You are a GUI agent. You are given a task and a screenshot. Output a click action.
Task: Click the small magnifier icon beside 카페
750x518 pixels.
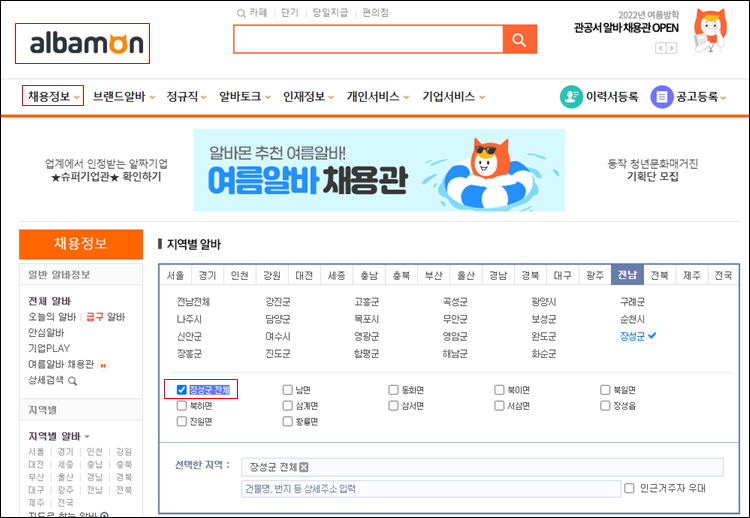coord(241,13)
